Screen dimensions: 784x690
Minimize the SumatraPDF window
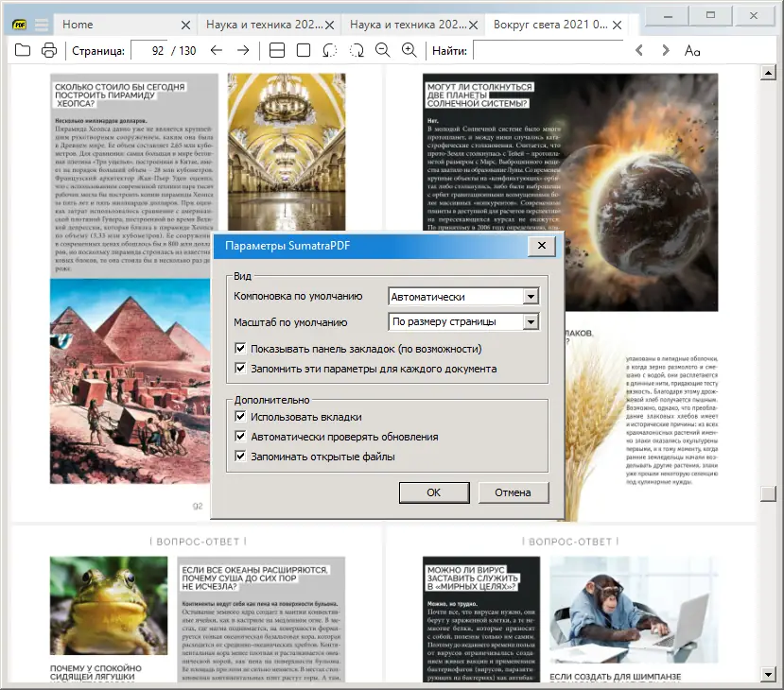point(668,16)
